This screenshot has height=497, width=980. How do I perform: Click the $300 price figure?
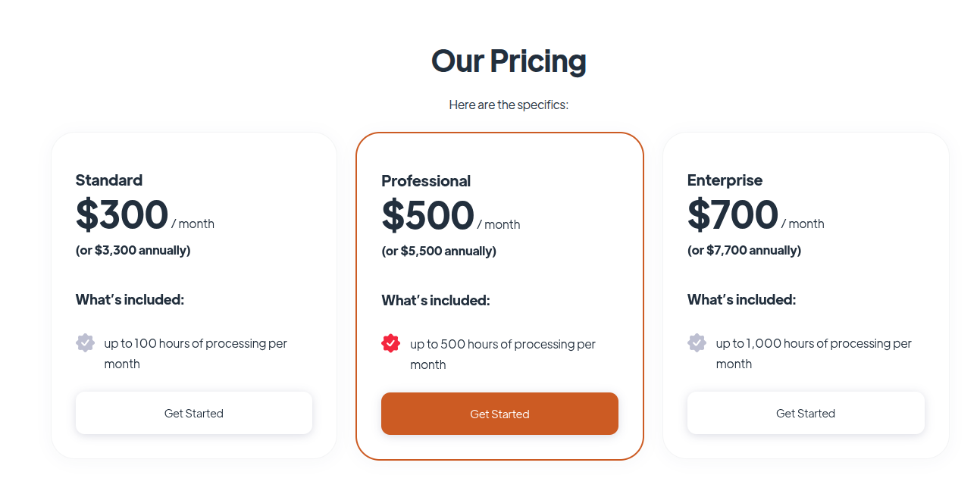[x=122, y=214]
